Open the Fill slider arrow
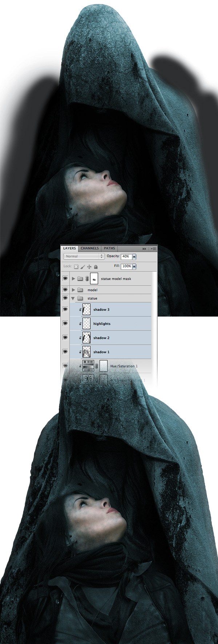 pyautogui.click(x=134, y=266)
